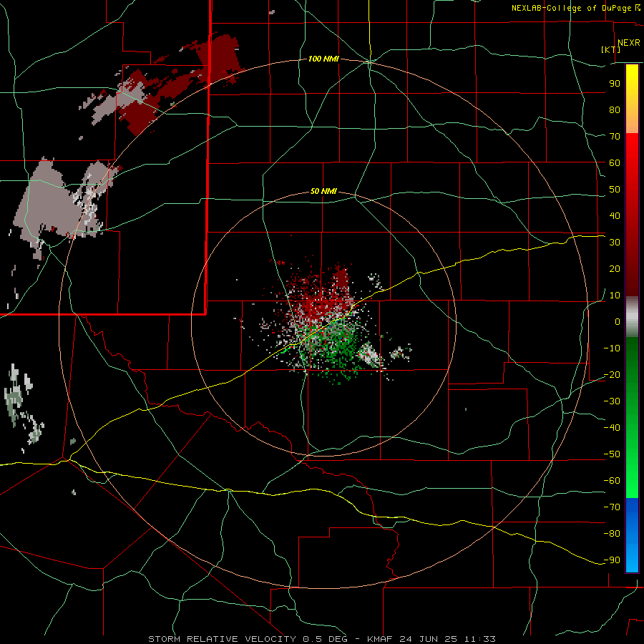Click the 50 NMI range ring label

coord(323,191)
